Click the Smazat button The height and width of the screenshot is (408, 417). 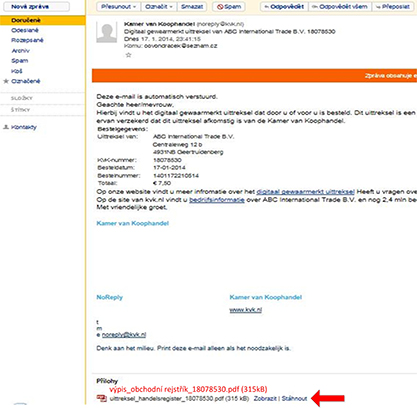point(192,7)
